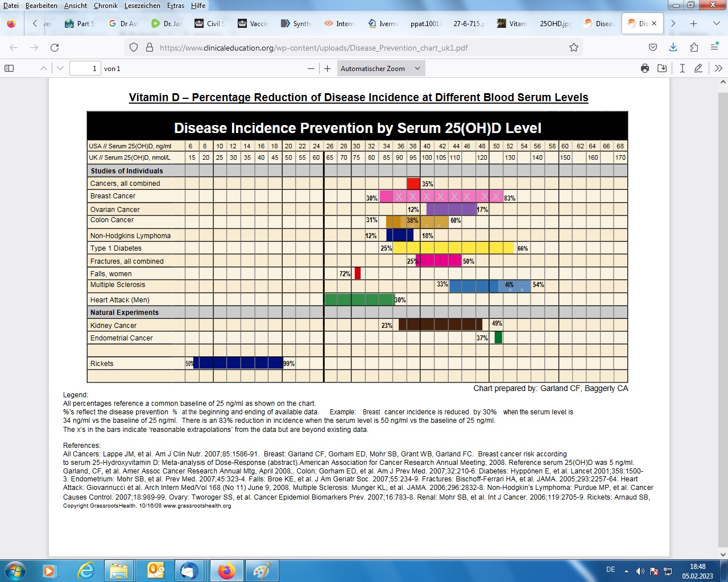
Task: Open a new tab
Action: 694,24
